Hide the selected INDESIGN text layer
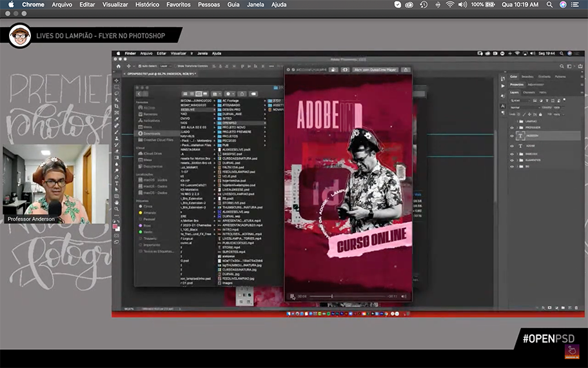The width and height of the screenshot is (588, 368). click(x=512, y=136)
